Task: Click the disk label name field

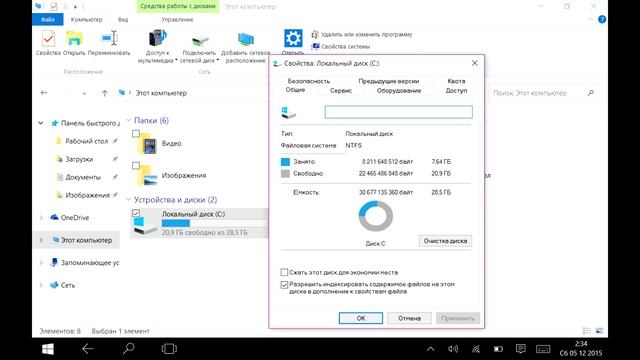Action: pyautogui.click(x=399, y=112)
